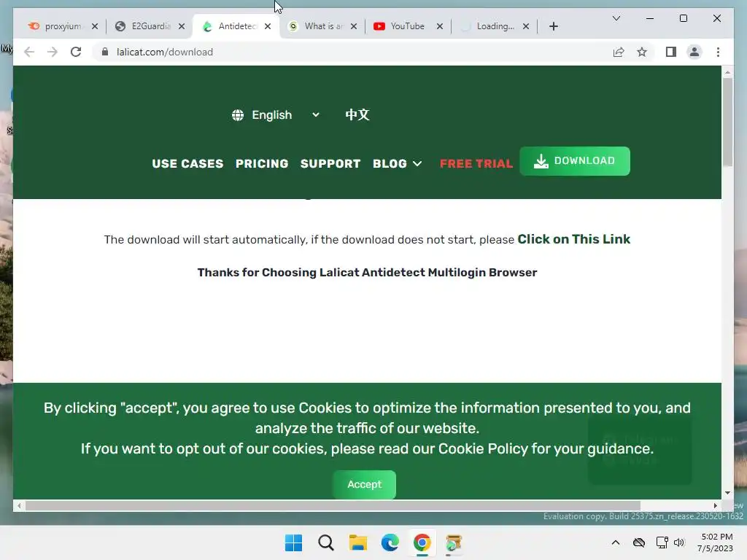Share this page icon
This screenshot has height=560, width=747.
click(x=619, y=52)
